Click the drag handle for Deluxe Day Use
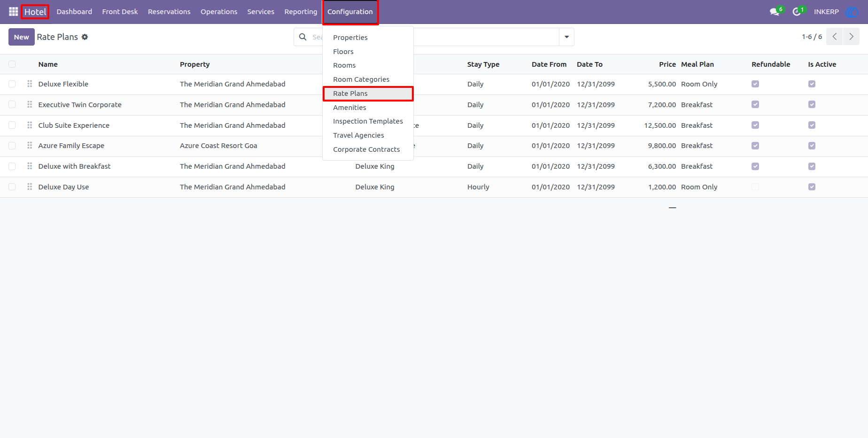Viewport: 868px width, 438px height. [30, 187]
